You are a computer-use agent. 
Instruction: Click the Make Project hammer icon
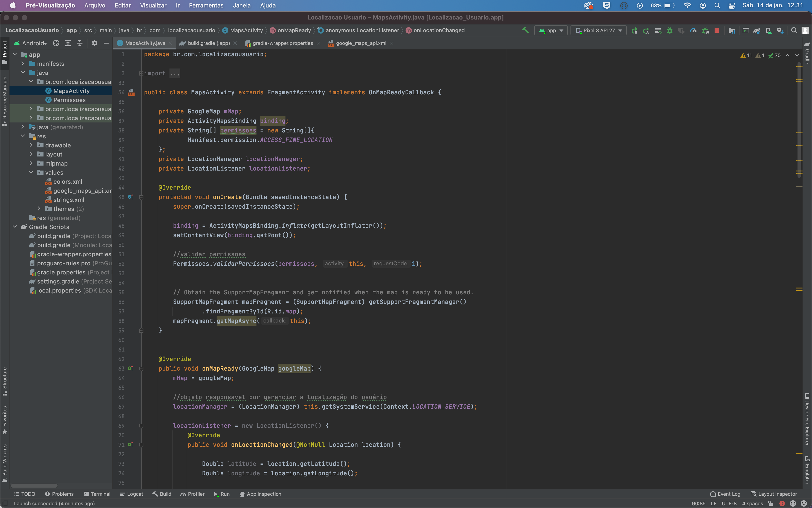pos(525,30)
